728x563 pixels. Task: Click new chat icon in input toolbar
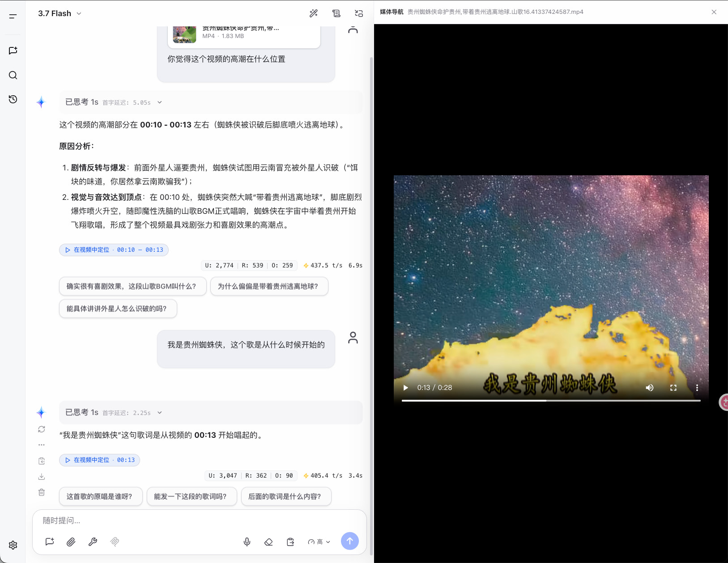[50, 542]
